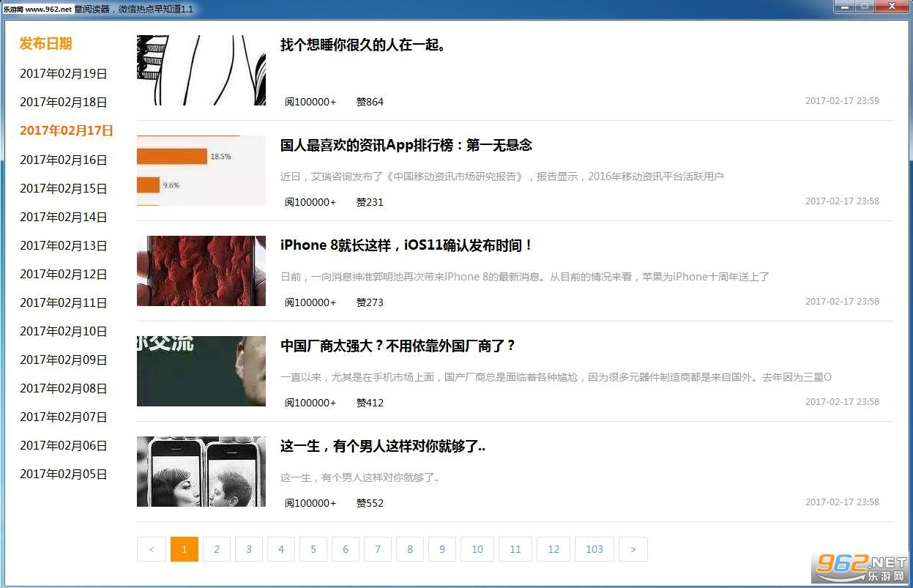The image size is (913, 588).
Task: Go to page 5
Action: (313, 549)
